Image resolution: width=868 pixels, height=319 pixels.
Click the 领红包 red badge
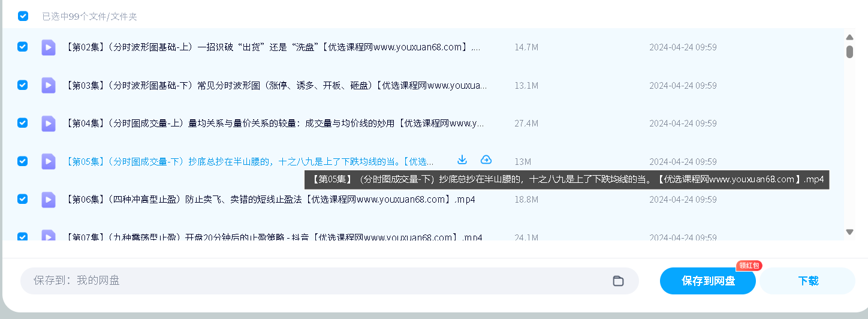point(749,266)
